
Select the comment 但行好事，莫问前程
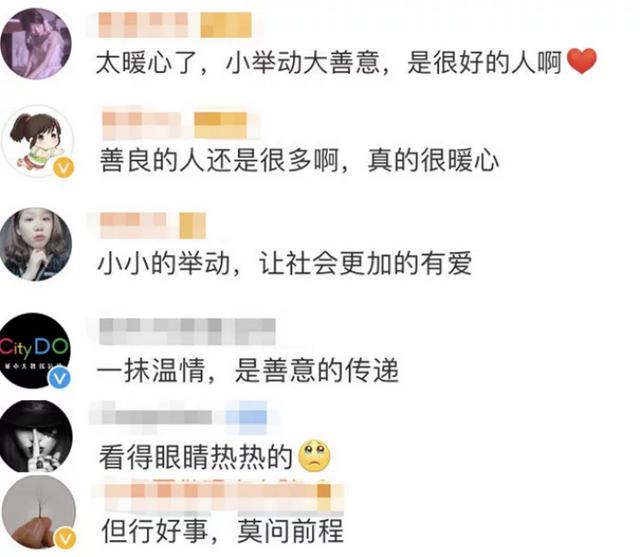(222, 530)
